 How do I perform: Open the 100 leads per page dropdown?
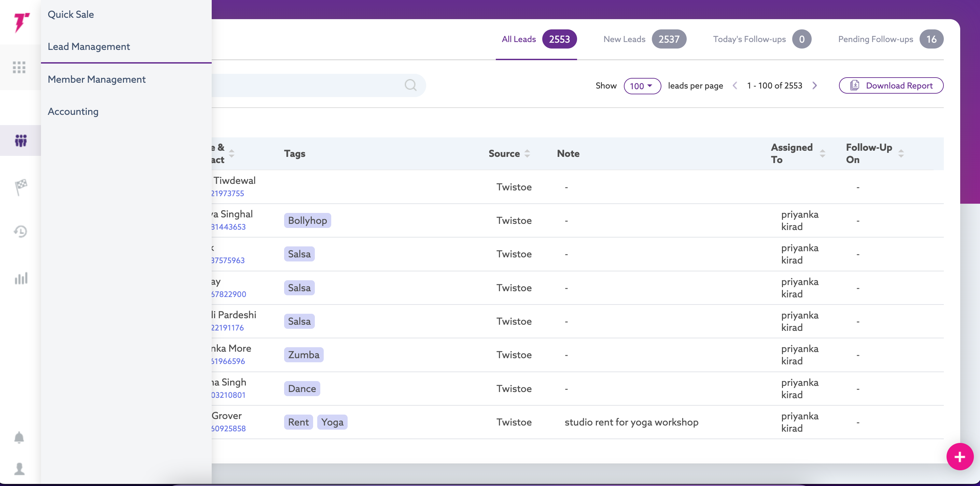[x=642, y=86]
